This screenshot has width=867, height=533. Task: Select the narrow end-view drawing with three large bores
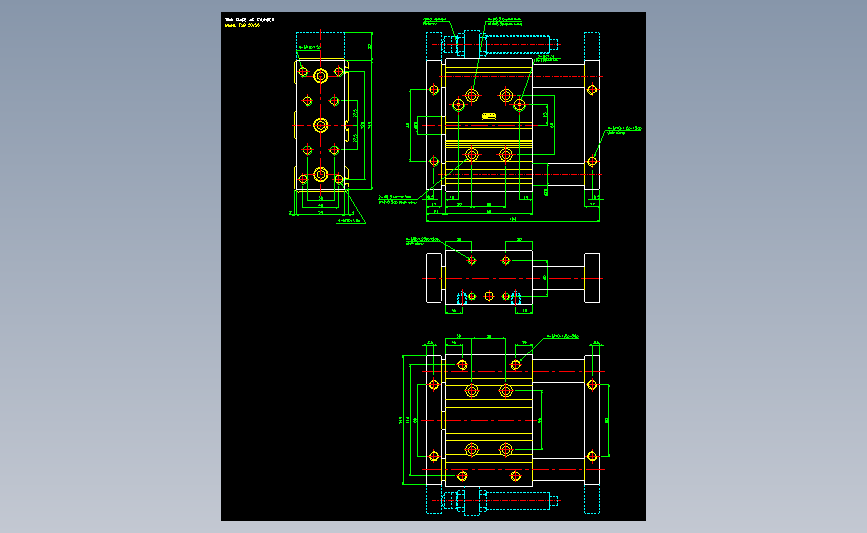tap(331, 128)
